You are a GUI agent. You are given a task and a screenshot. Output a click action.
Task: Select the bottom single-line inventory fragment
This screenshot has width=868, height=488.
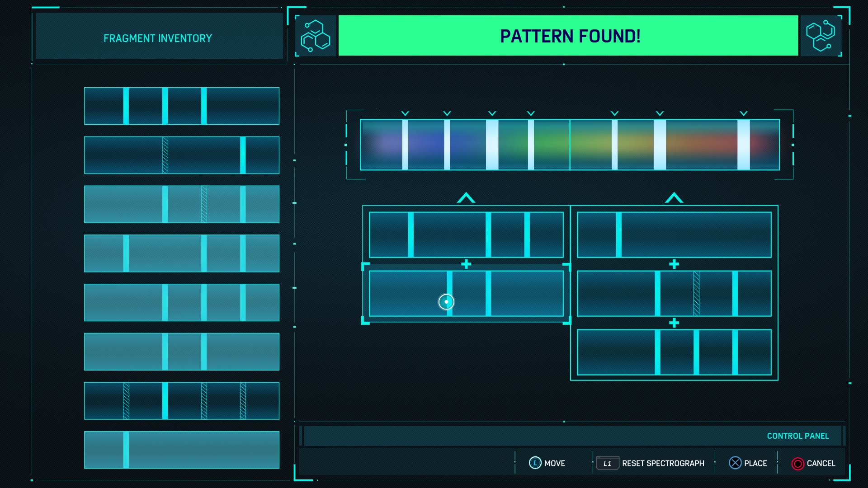pyautogui.click(x=181, y=450)
